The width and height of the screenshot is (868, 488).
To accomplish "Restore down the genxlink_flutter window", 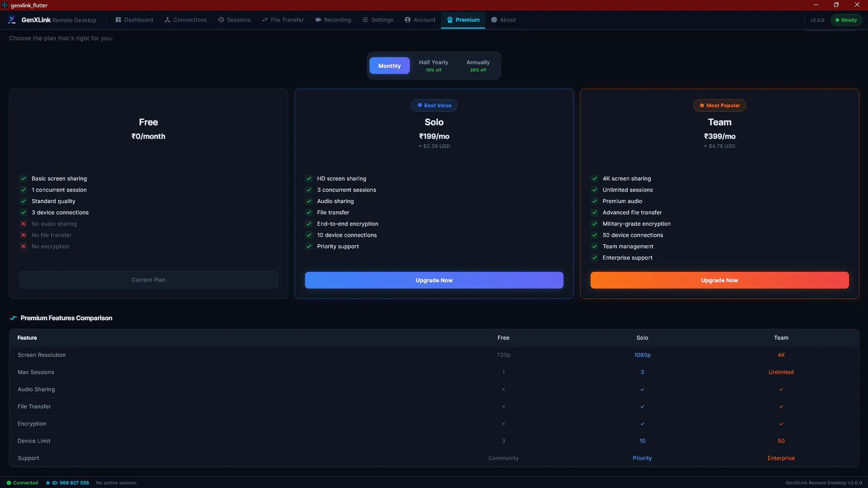I will click(x=836, y=5).
